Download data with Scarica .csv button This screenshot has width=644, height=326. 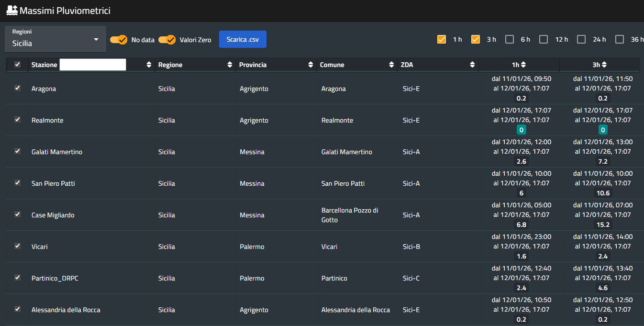click(x=243, y=39)
